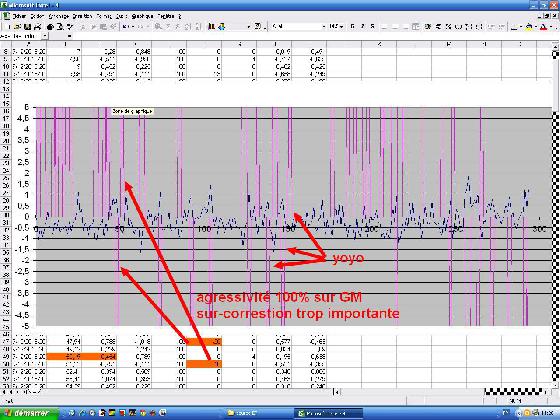Expand the Font Color dropdown arrow
This screenshot has height=420, width=560.
coord(551,26)
